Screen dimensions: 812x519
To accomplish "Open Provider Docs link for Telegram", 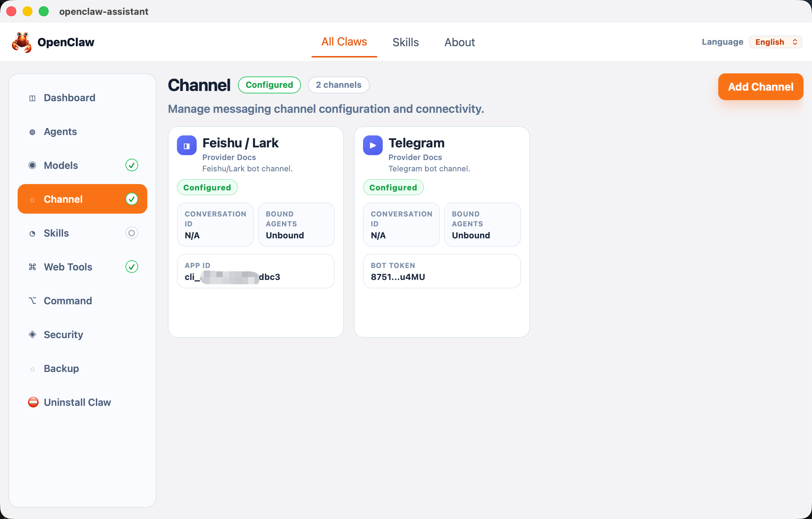I will click(415, 157).
